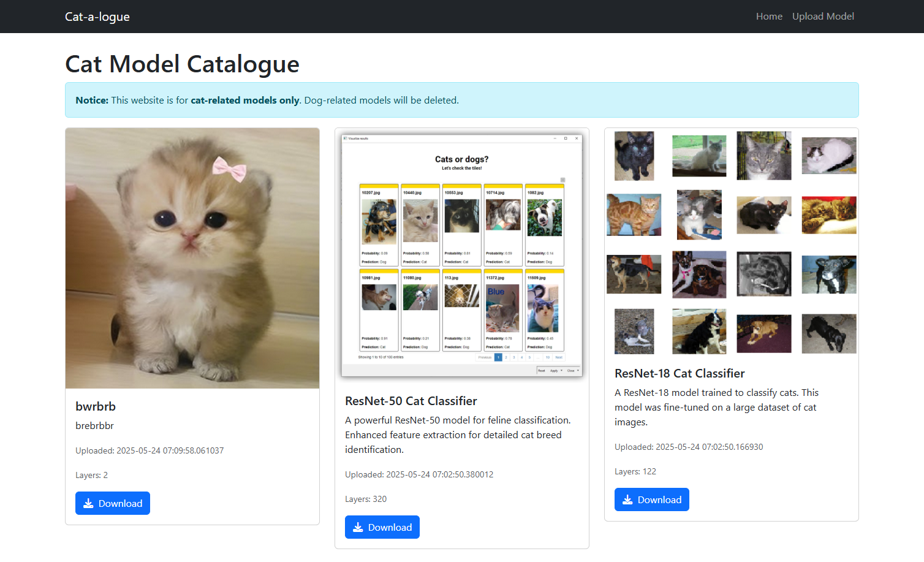Click the Layers: 122 label
Viewport: 924px width, 562px height.
[635, 471]
